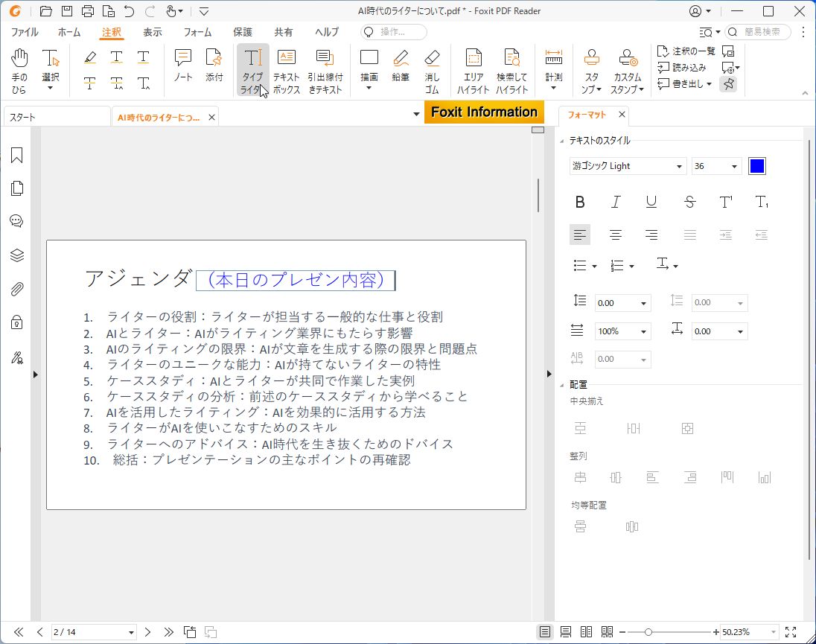The height and width of the screenshot is (644, 816).
Task: Toggle italic text style
Action: pos(616,202)
